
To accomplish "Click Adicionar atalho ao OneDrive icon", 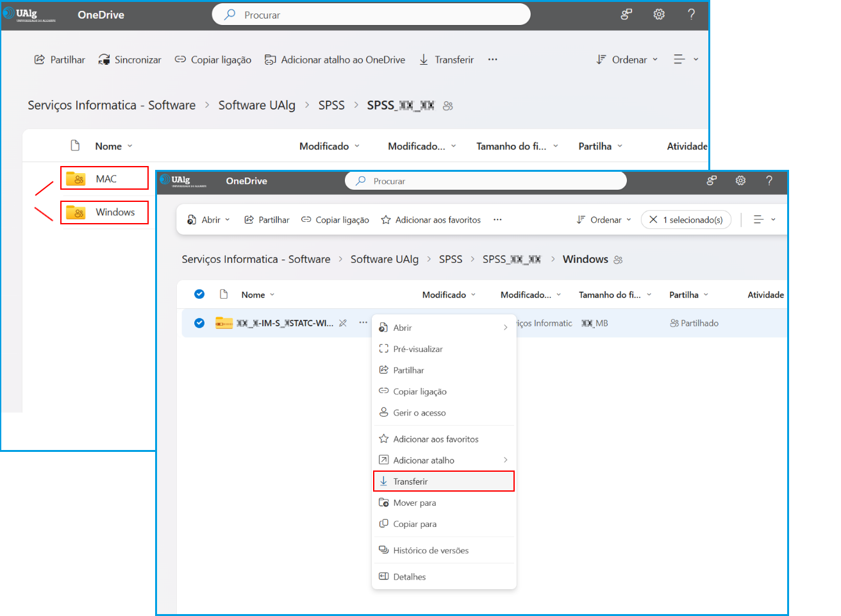I will click(x=271, y=60).
